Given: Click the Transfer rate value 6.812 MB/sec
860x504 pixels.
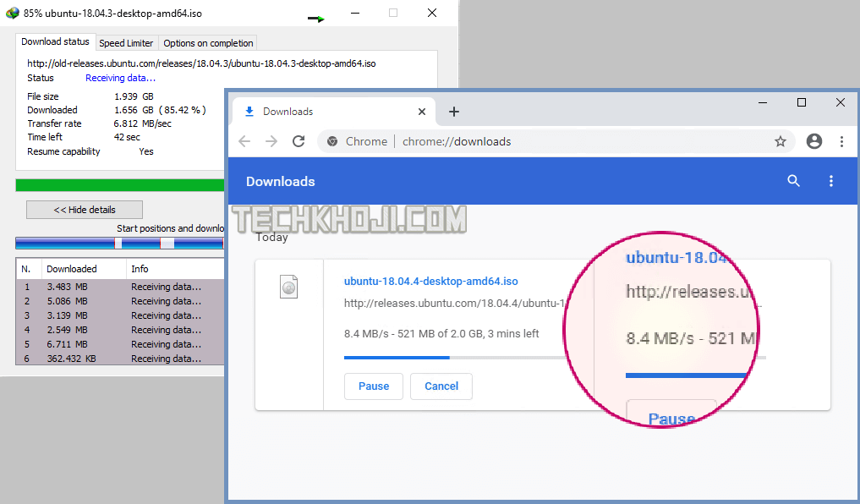Looking at the screenshot, I should pos(143,124).
